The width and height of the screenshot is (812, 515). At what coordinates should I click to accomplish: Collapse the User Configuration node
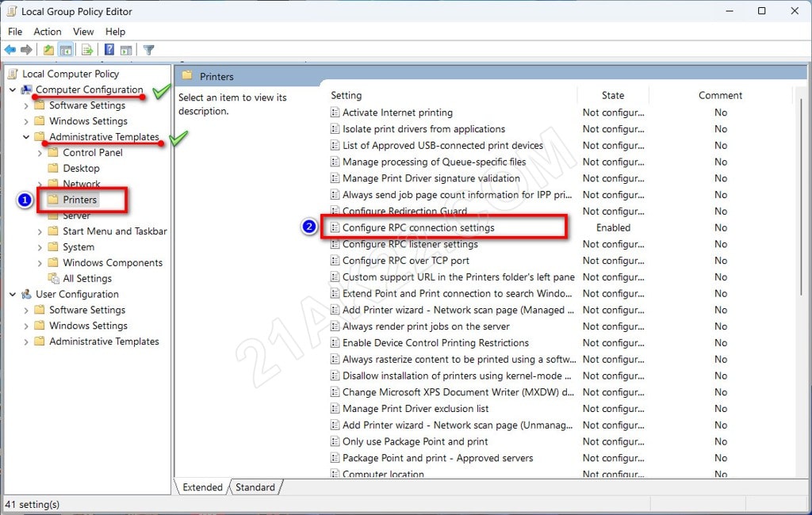pyautogui.click(x=13, y=295)
